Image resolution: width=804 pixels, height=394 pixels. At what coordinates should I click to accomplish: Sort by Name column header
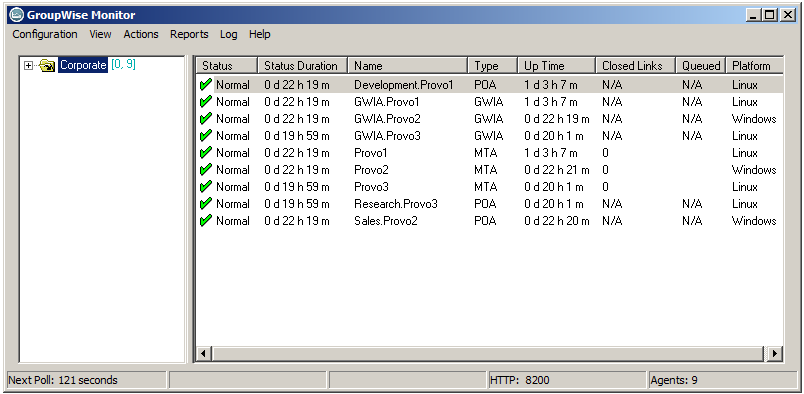(x=408, y=66)
